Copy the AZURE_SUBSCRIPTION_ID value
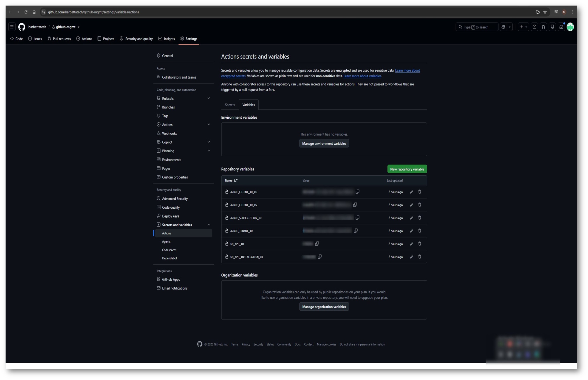The height and width of the screenshot is (380, 588). point(357,218)
